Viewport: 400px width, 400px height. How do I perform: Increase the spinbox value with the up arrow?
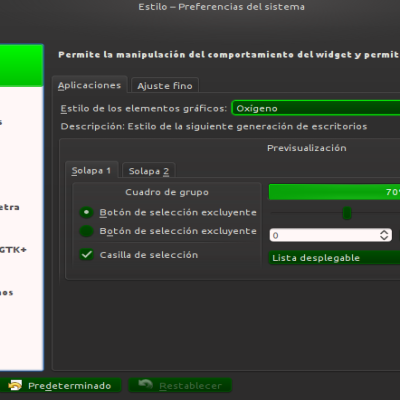(x=384, y=232)
